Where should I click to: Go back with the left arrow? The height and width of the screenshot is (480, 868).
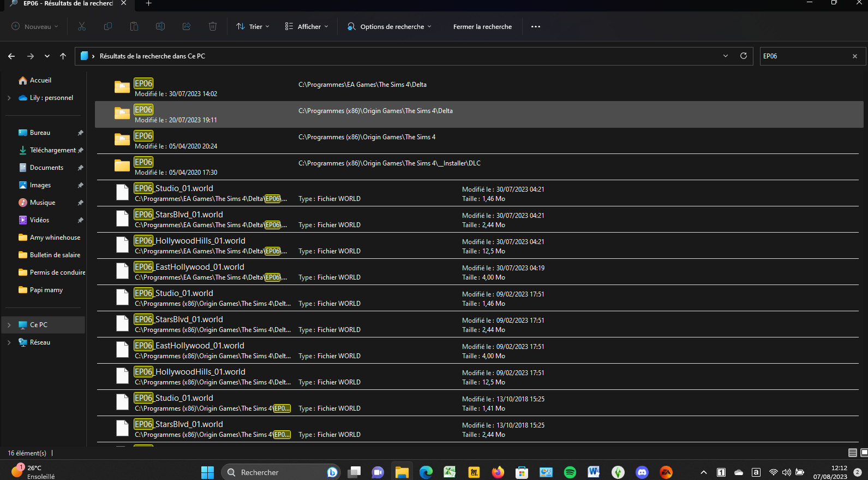click(11, 56)
